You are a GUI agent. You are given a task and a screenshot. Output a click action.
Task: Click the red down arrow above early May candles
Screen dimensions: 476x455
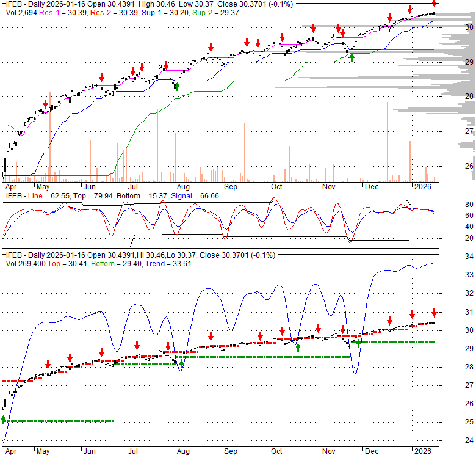tap(45, 104)
